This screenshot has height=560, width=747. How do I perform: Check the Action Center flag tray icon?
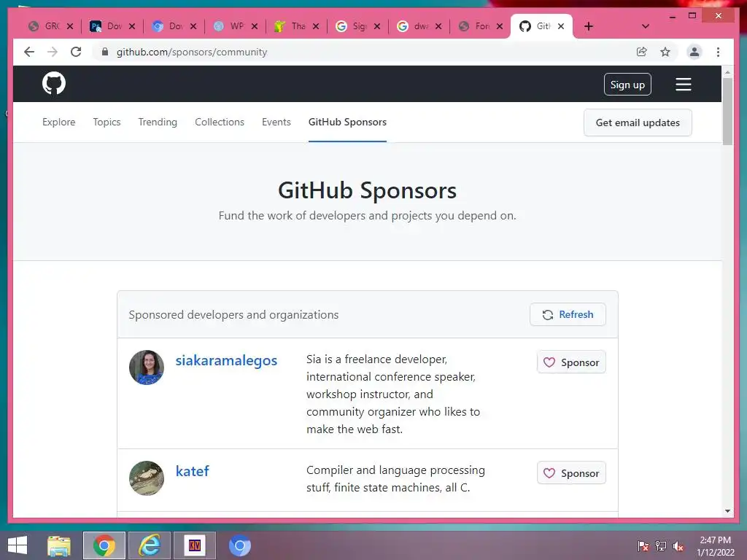[x=643, y=546]
